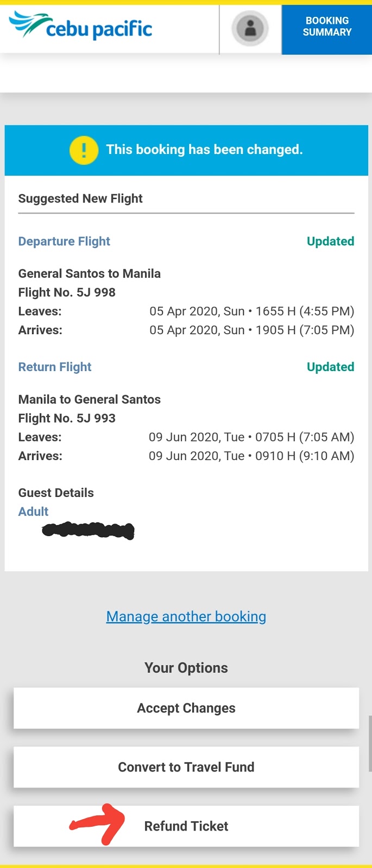Click the Updated badge beside Departure Flight
This screenshot has width=372, height=868.
[330, 241]
